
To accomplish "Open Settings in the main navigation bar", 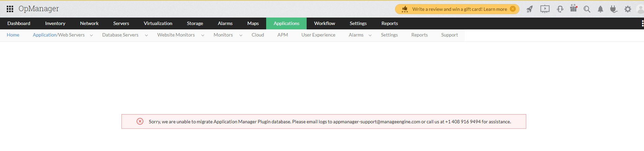I will pyautogui.click(x=358, y=23).
